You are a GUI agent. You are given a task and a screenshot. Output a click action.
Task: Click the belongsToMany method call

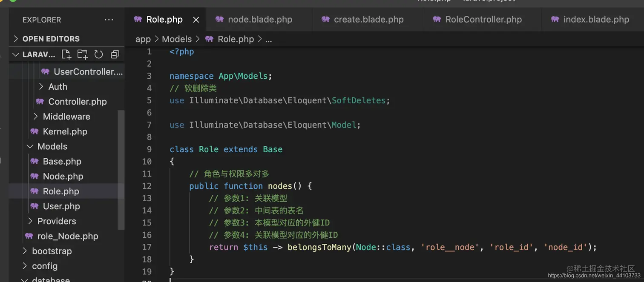click(x=319, y=247)
